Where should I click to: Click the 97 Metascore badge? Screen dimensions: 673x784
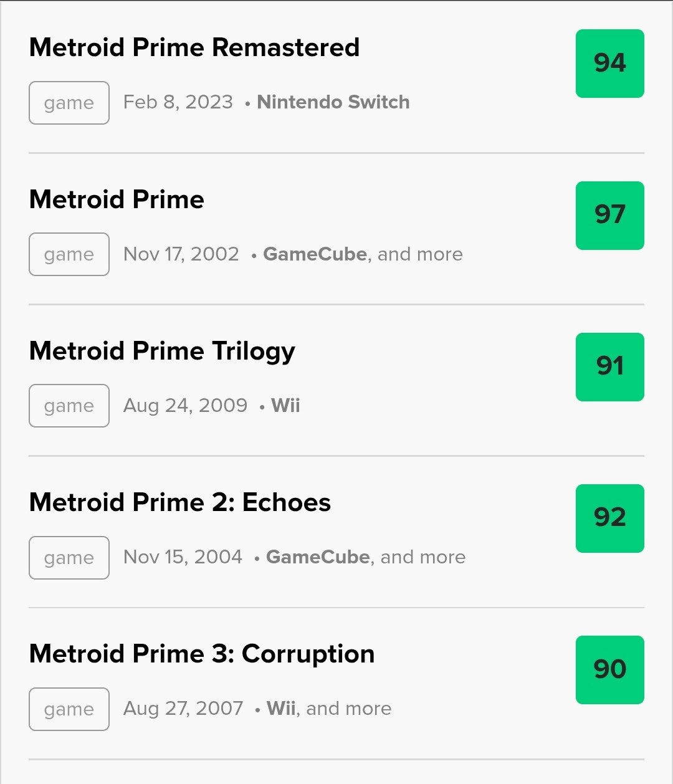click(x=609, y=215)
